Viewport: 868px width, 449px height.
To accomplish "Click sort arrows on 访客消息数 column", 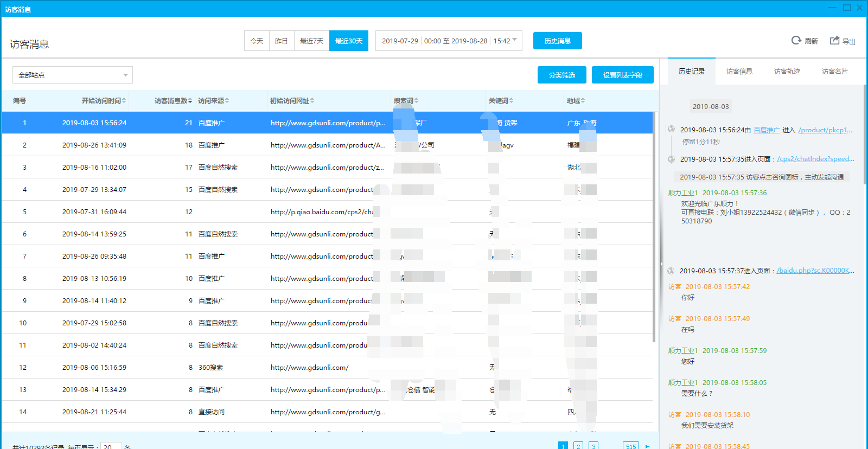I will point(190,101).
